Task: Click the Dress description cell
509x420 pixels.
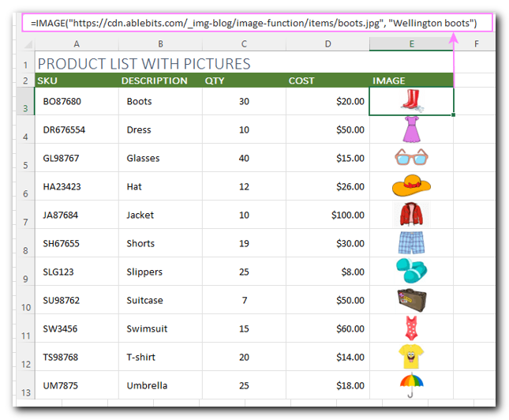Action: [x=160, y=129]
